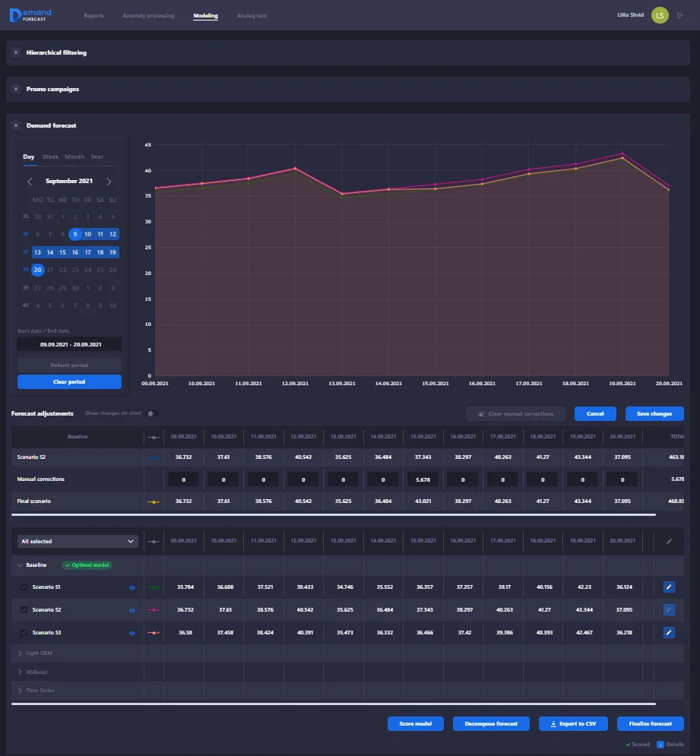Click the Details info icon
Screen dimensions: 700x756
[x=660, y=745]
